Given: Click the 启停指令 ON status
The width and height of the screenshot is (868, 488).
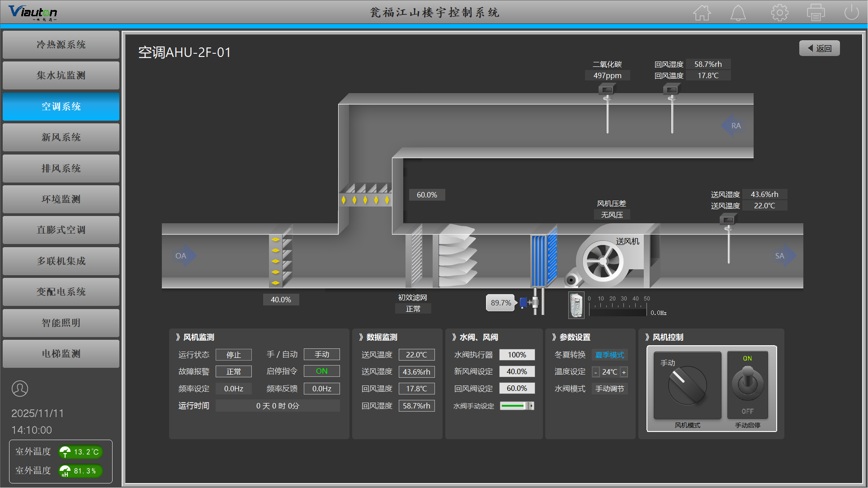Looking at the screenshot, I should coord(321,371).
